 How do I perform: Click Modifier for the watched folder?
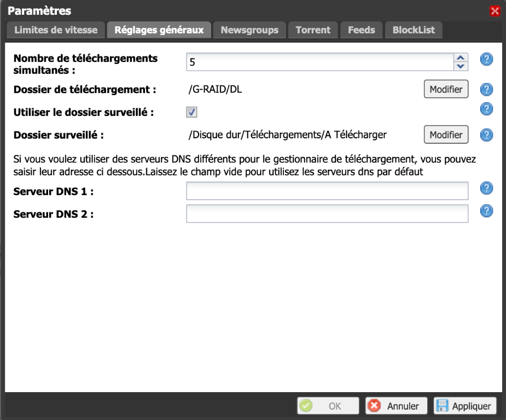(x=446, y=135)
